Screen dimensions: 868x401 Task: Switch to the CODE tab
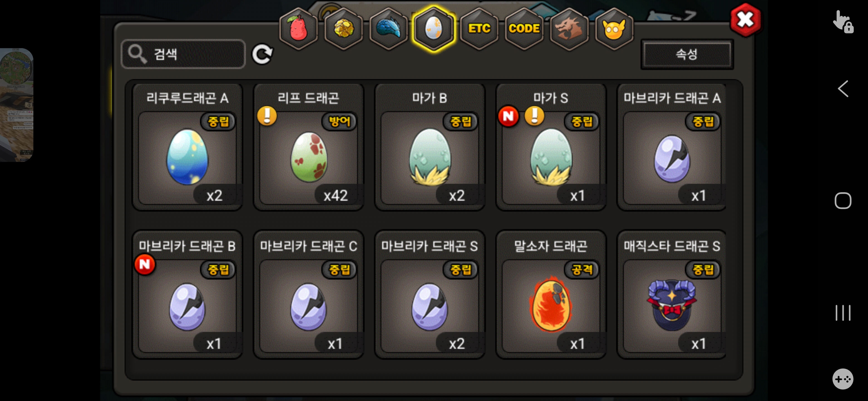pyautogui.click(x=524, y=29)
